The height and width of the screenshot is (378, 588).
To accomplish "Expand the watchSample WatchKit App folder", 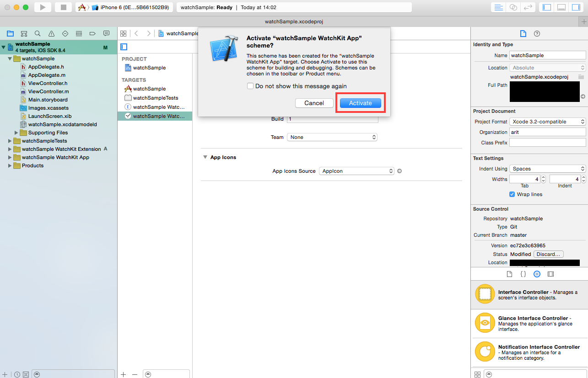I will [x=10, y=157].
